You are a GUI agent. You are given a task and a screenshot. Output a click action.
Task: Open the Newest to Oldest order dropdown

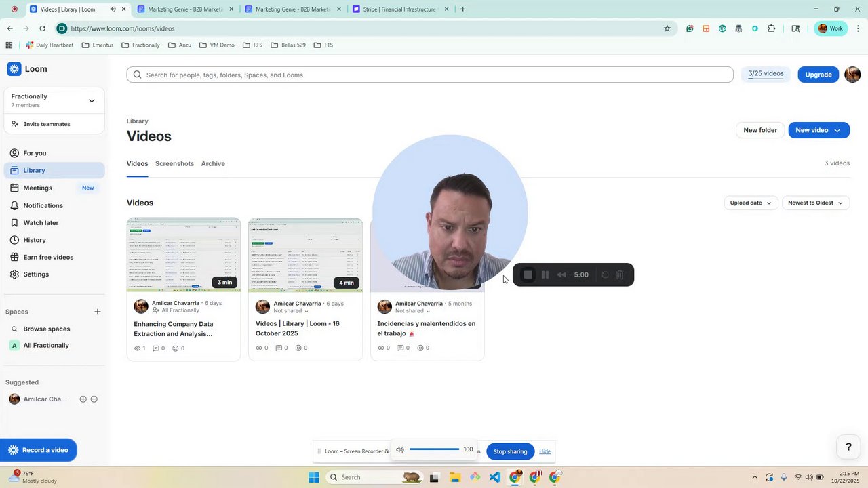pos(815,203)
